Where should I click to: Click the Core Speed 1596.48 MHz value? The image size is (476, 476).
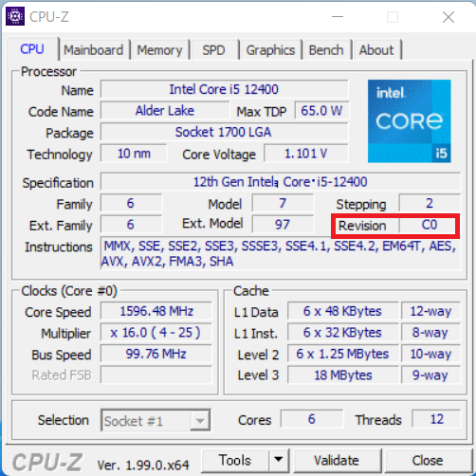156,311
